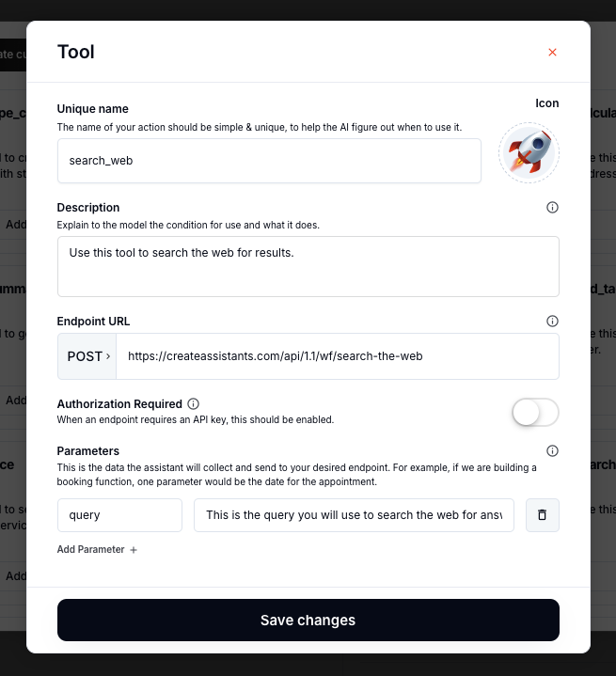Image resolution: width=616 pixels, height=676 pixels.
Task: Click the rocket icon picker
Action: (x=529, y=152)
